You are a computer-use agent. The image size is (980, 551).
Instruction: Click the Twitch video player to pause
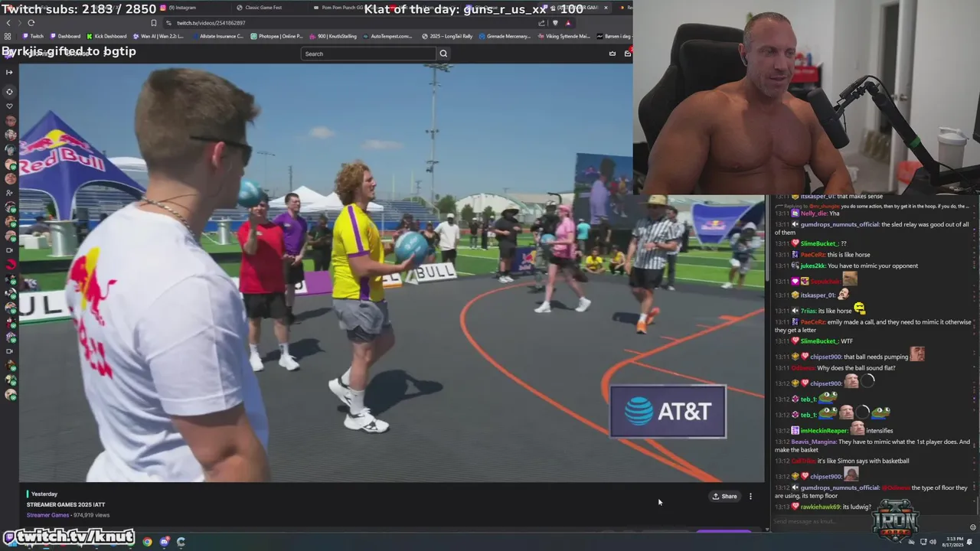392,272
